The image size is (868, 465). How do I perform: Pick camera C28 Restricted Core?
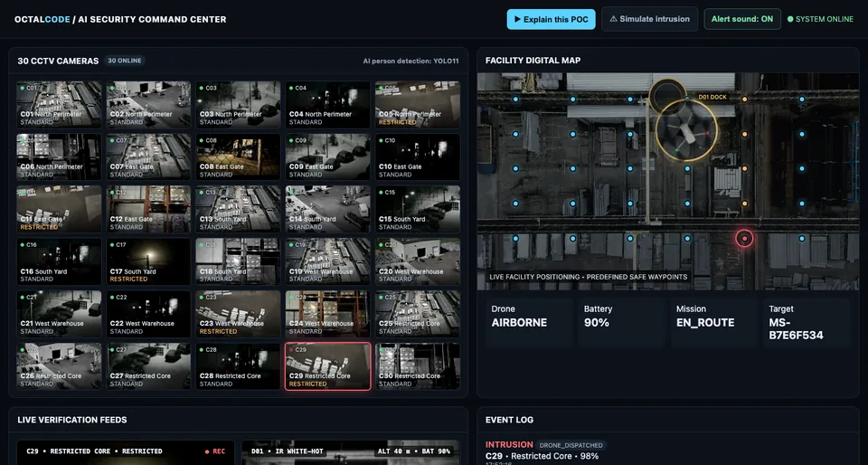239,365
